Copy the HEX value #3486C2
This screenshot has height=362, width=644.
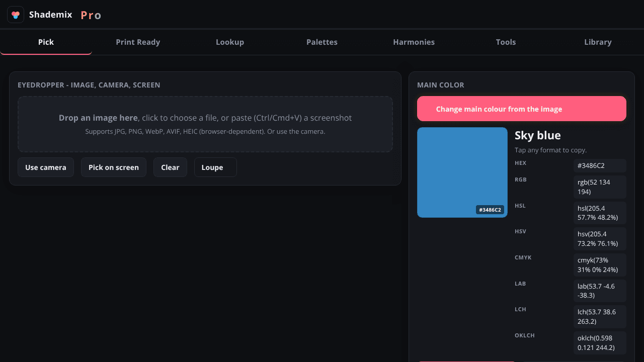coord(600,165)
